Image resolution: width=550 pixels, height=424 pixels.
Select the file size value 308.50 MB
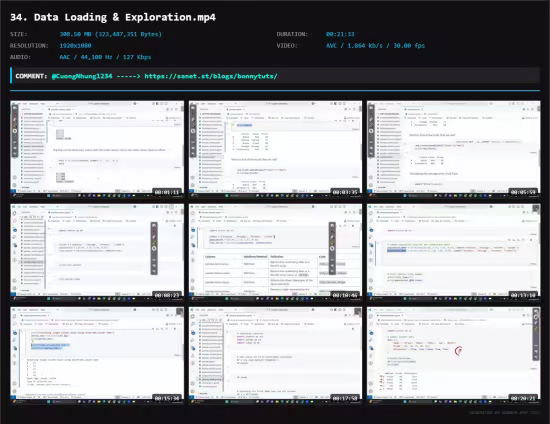(x=110, y=34)
